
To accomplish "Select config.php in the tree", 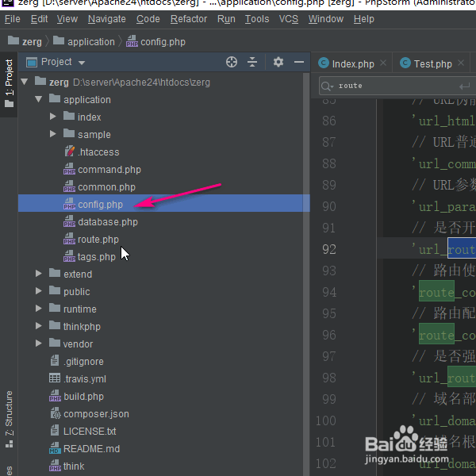I will (164, 205).
